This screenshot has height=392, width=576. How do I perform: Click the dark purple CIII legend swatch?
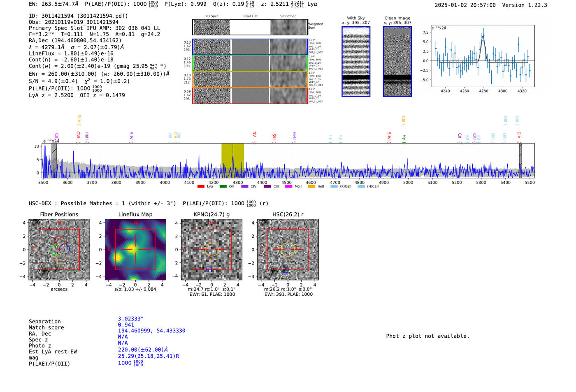[267, 187]
